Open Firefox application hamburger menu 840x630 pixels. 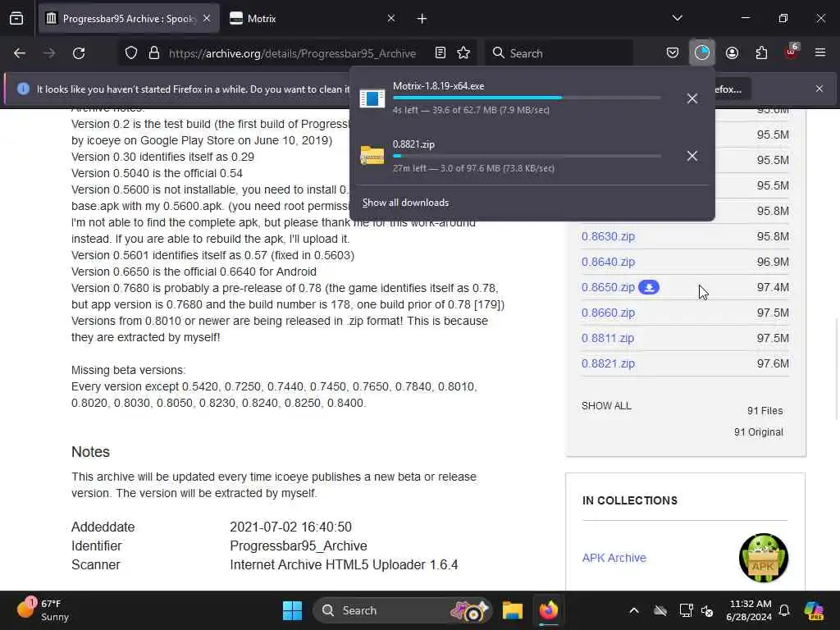point(820,52)
